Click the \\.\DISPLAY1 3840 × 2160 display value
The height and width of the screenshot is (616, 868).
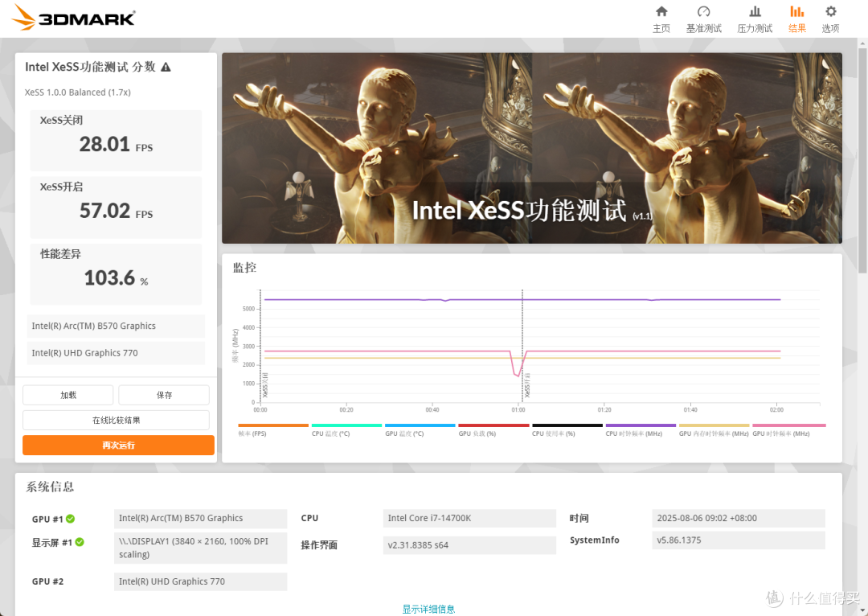click(x=200, y=548)
